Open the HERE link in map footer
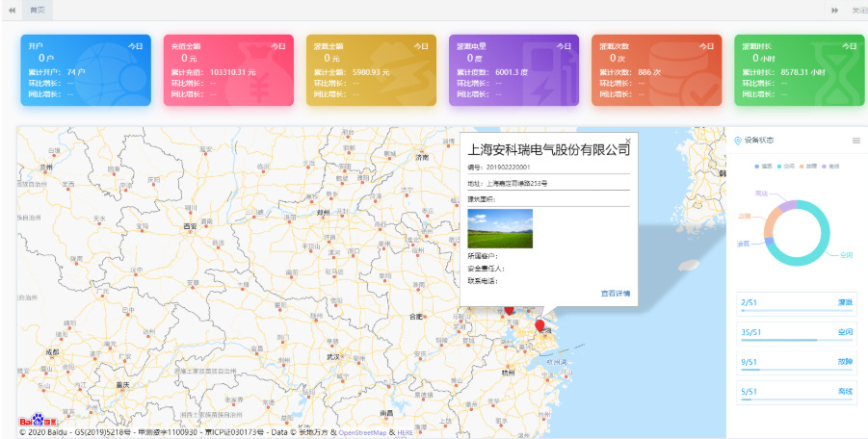The height and width of the screenshot is (439, 868). (x=405, y=432)
